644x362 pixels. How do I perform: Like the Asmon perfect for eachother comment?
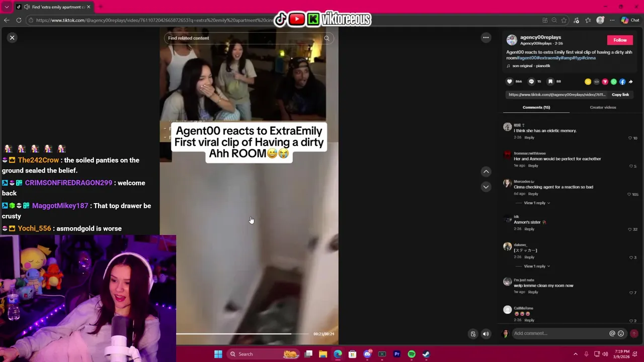630,166
